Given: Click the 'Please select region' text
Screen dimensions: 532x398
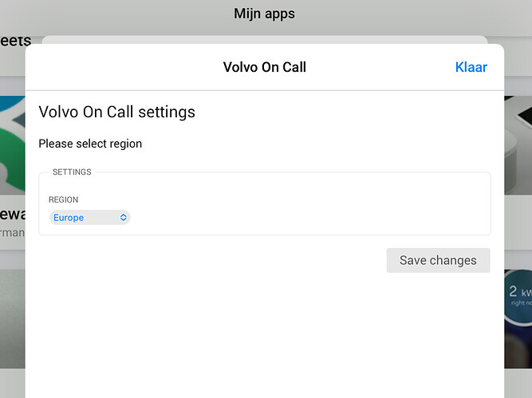Looking at the screenshot, I should tap(90, 144).
